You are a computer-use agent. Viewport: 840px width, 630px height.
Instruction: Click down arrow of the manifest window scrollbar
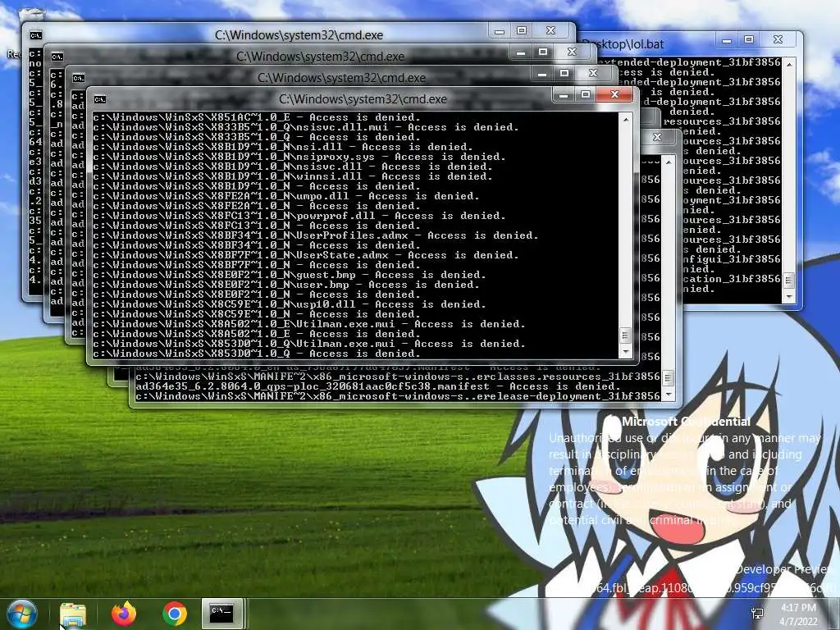(668, 395)
